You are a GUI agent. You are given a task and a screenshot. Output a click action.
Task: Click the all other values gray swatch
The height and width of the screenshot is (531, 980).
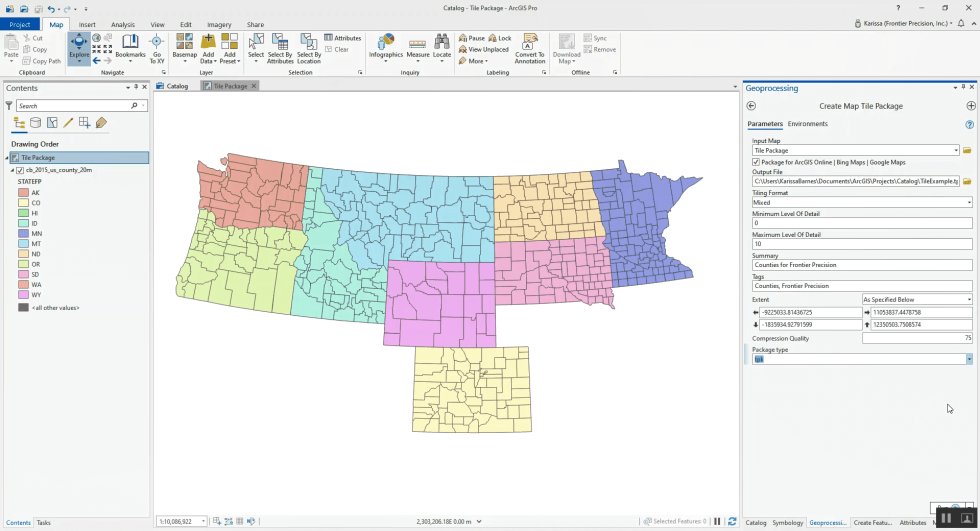pos(23,308)
